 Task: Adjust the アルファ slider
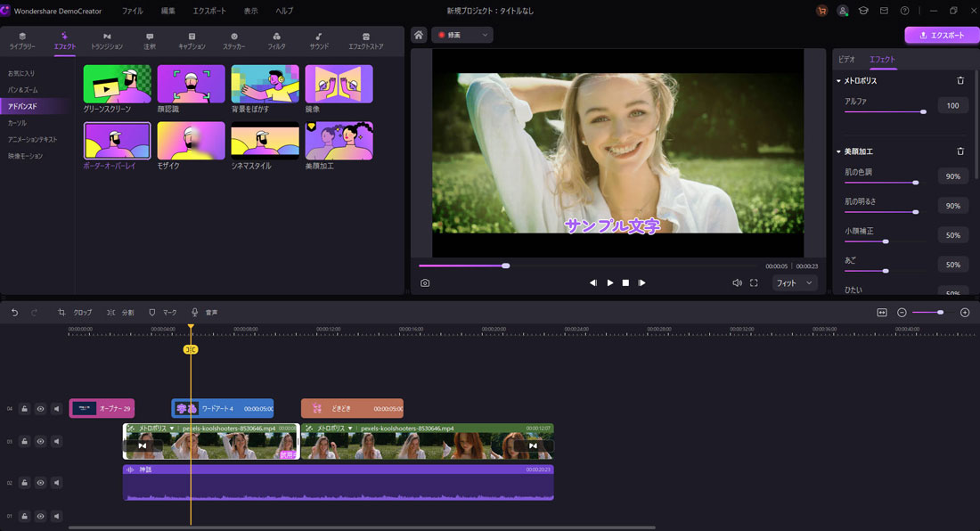point(885,112)
